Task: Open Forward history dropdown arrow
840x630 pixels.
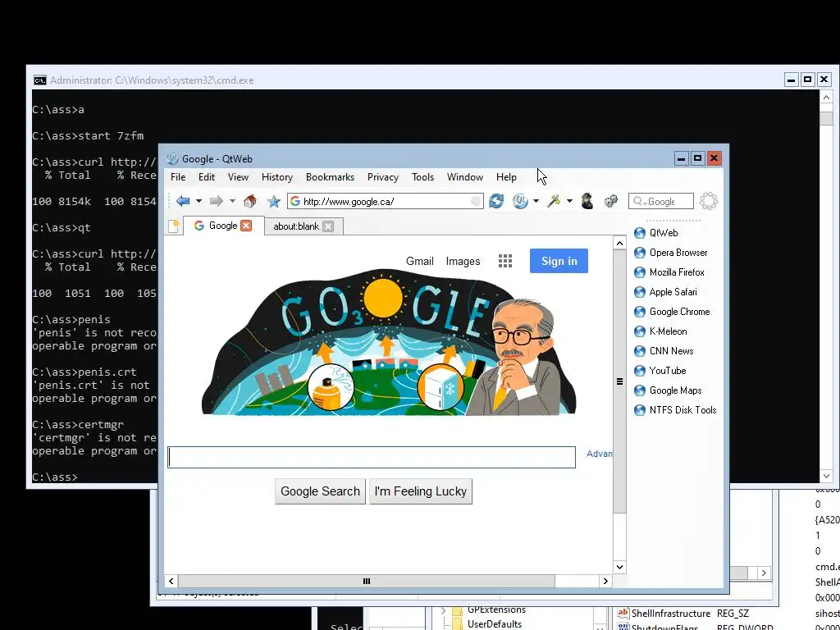Action: pos(232,202)
